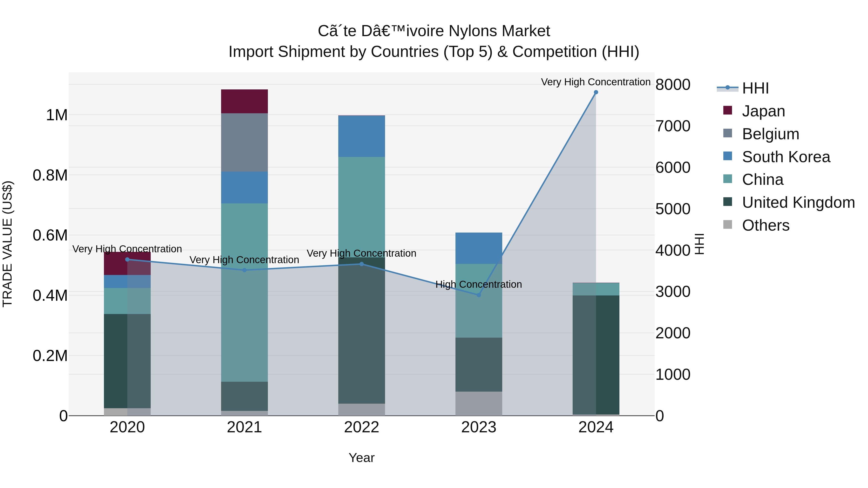
Task: Click the Others segment of the 2022 bar
Action: tap(362, 409)
